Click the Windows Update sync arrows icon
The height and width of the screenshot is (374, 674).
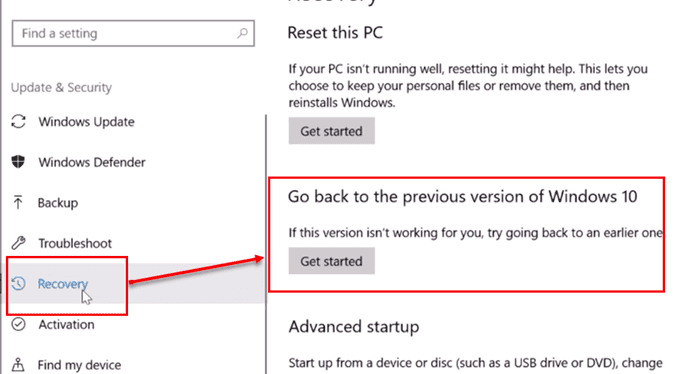coord(18,122)
